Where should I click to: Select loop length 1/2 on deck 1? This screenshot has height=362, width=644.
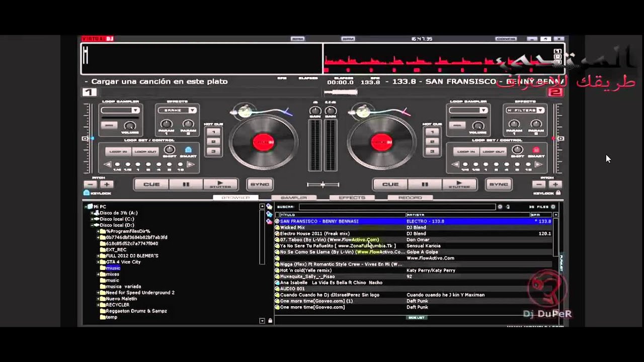[127, 164]
